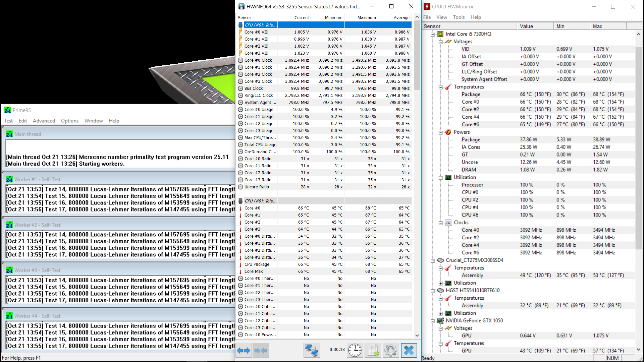
Task: Click the flame icon beside Powers in HWMonitor
Action: coord(448,132)
